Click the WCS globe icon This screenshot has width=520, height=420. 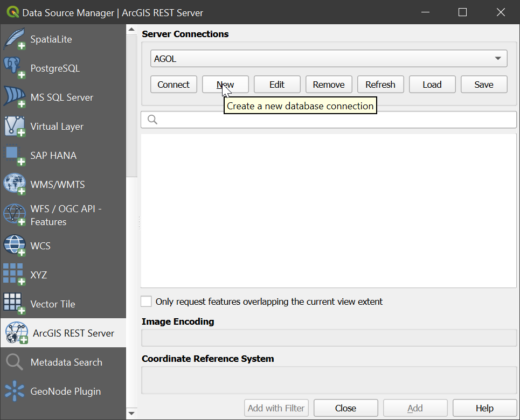(x=15, y=246)
